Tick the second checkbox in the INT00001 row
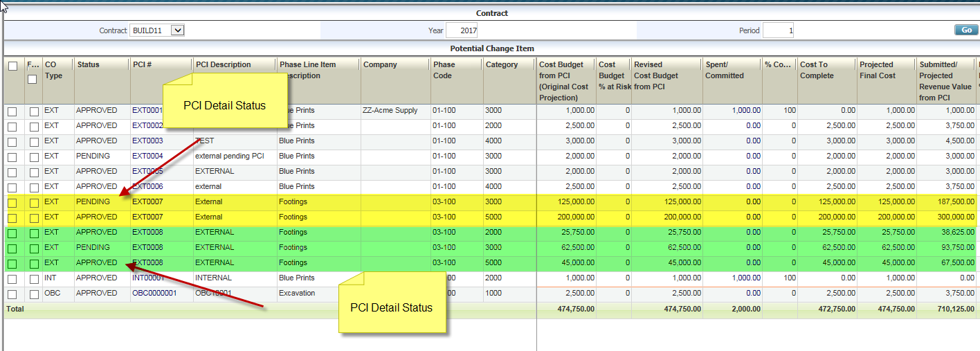This screenshot has width=980, height=351. (x=34, y=279)
